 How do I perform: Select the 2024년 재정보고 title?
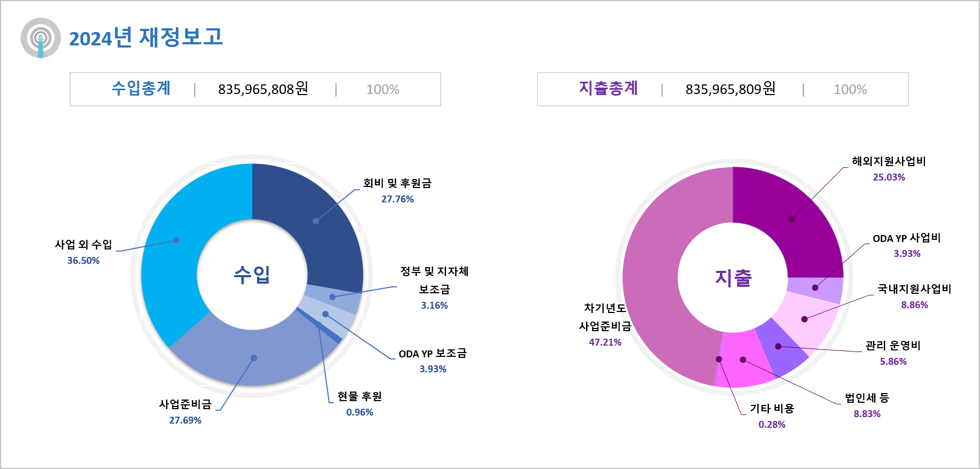(146, 37)
